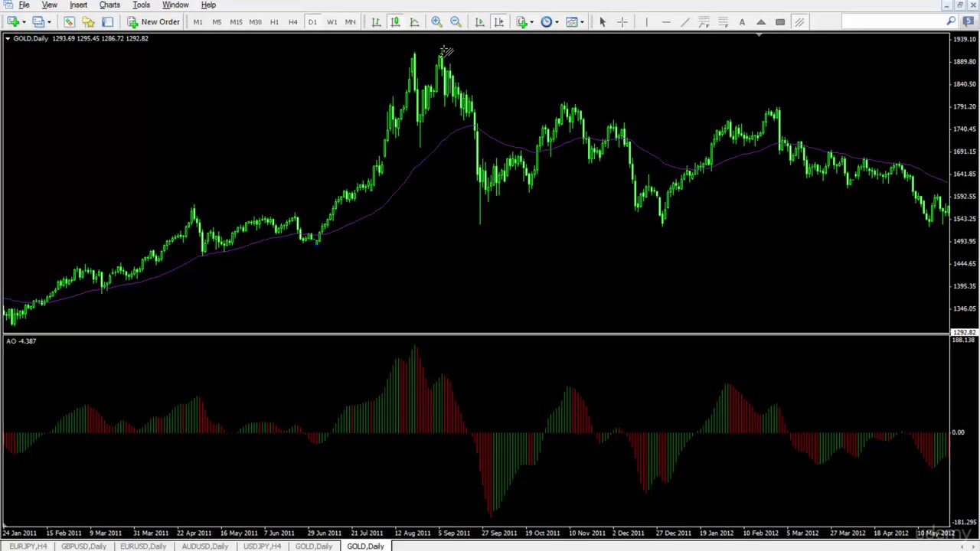Switch to EURUSD,Daily chart tab

pyautogui.click(x=143, y=546)
